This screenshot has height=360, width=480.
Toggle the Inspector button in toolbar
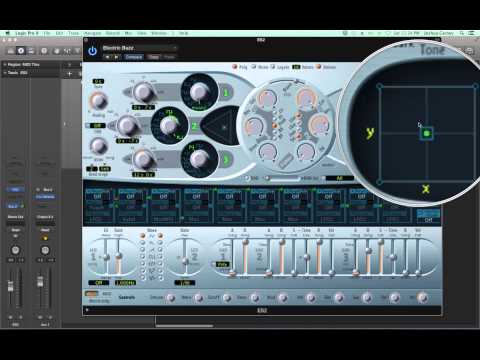(21, 51)
